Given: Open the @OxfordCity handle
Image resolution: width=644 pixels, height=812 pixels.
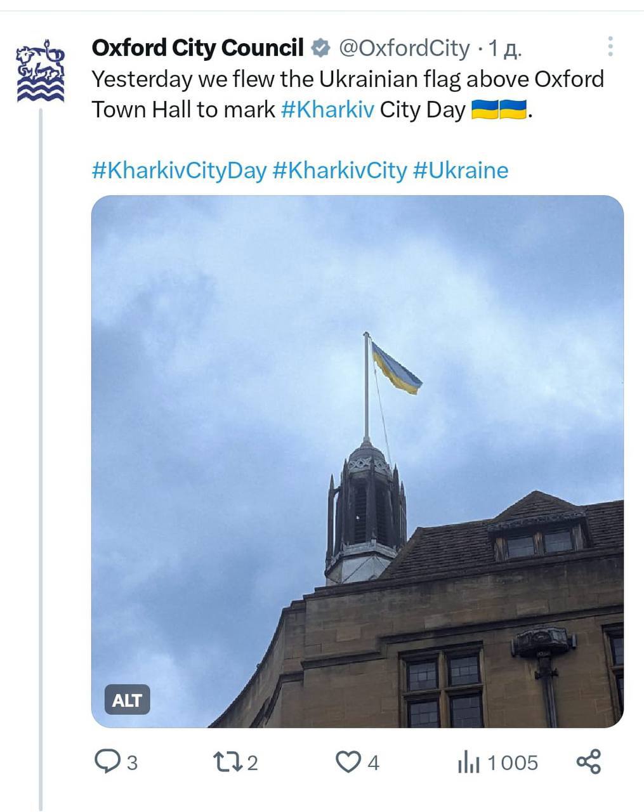Looking at the screenshot, I should click(x=404, y=48).
